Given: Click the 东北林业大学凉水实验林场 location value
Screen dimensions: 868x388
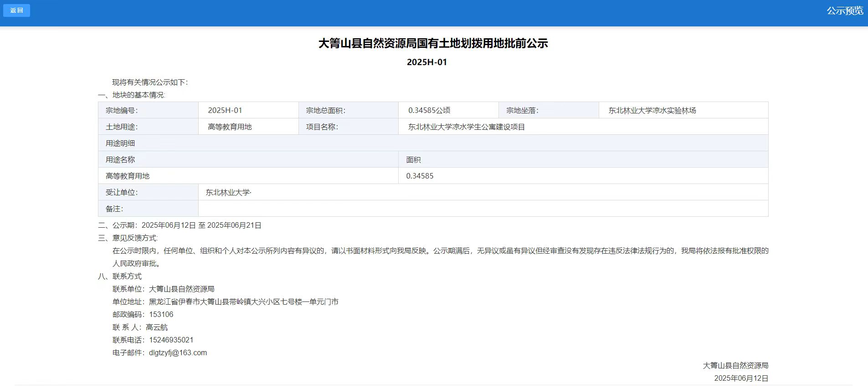Looking at the screenshot, I should pyautogui.click(x=652, y=110).
